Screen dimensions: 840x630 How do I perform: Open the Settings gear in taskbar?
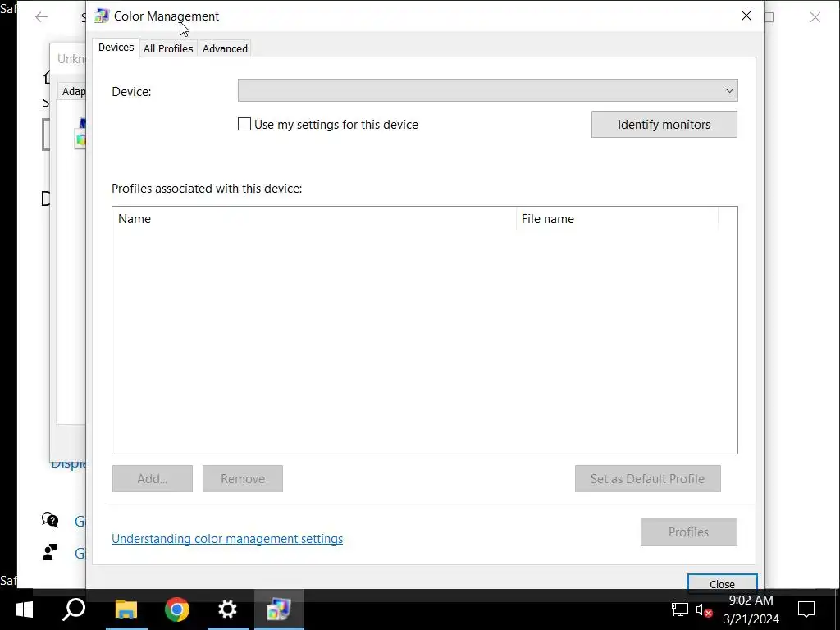(x=228, y=609)
